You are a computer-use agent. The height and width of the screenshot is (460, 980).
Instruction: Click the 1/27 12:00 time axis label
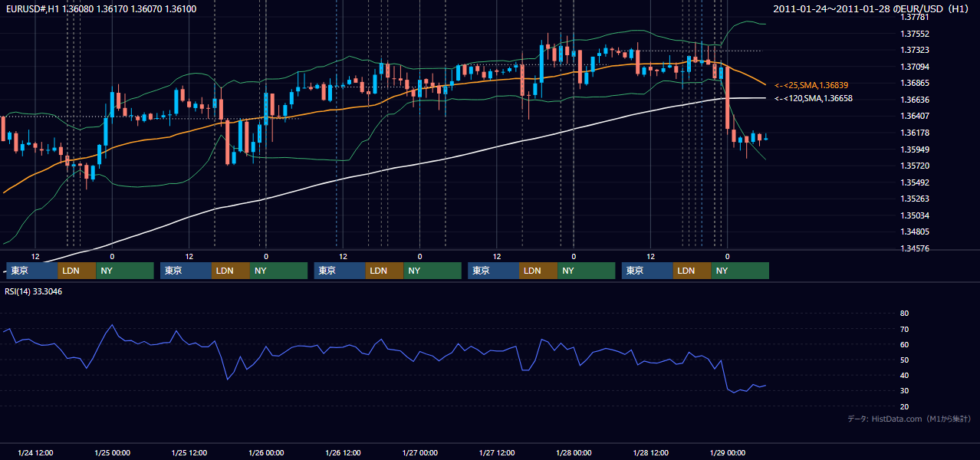(x=497, y=452)
